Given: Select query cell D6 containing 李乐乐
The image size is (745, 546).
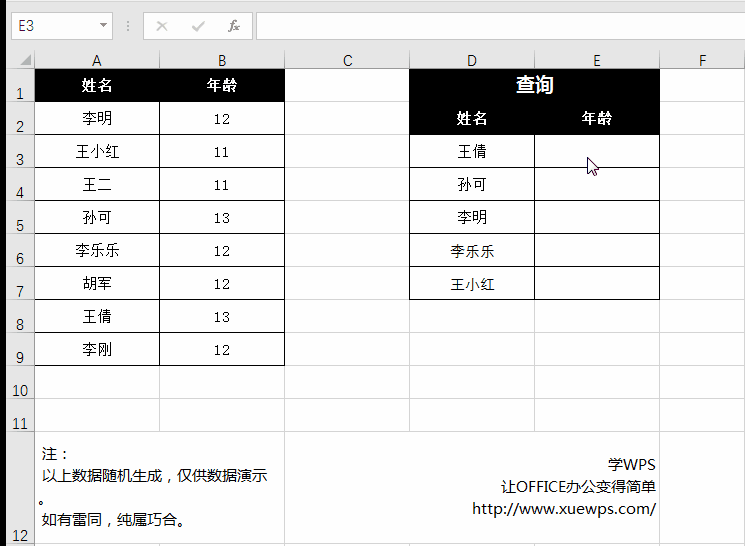Looking at the screenshot, I should [x=472, y=250].
